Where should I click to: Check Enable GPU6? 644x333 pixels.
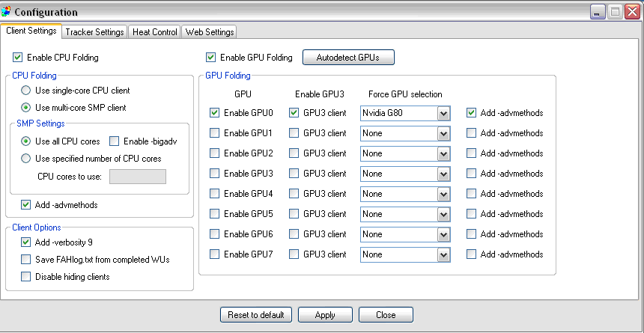[x=214, y=234]
